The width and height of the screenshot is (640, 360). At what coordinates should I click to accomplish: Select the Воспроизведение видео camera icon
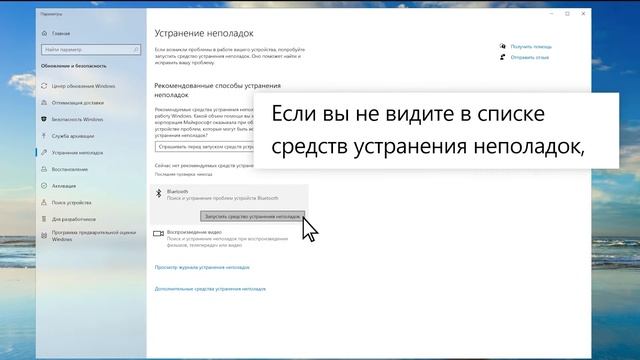click(x=158, y=233)
